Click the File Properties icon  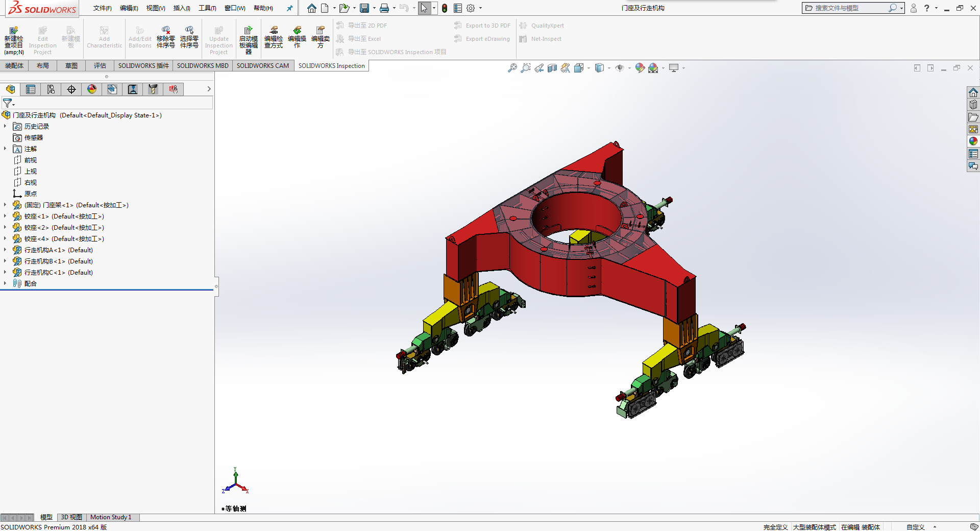coord(458,8)
